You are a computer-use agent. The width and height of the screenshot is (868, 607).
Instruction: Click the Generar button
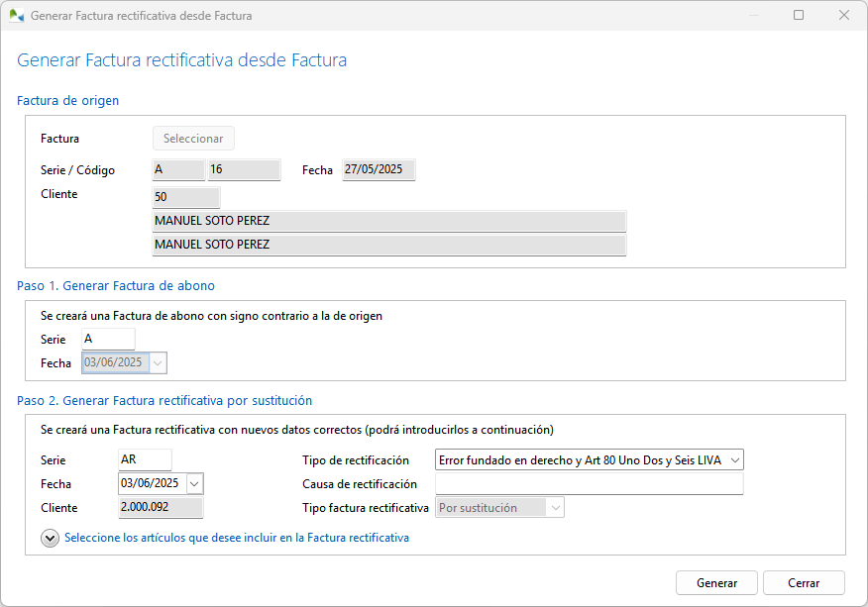[716, 583]
